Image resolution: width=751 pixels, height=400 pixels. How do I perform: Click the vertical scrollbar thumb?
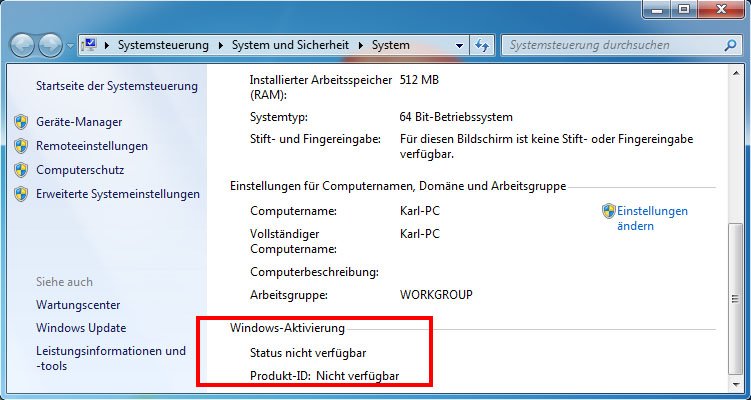click(735, 298)
